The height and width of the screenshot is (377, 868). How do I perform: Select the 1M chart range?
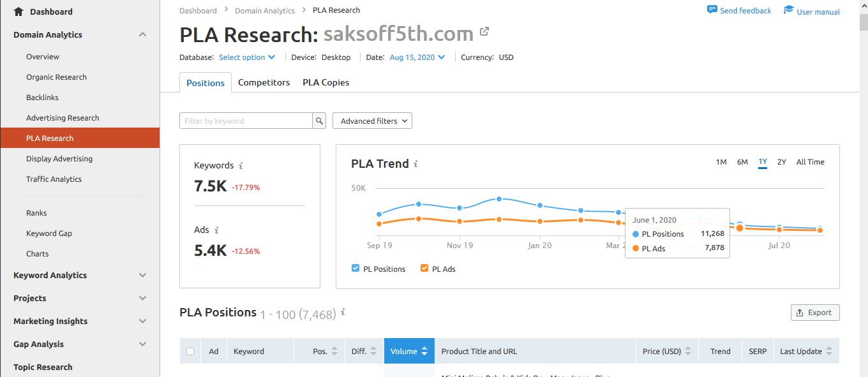tap(721, 162)
